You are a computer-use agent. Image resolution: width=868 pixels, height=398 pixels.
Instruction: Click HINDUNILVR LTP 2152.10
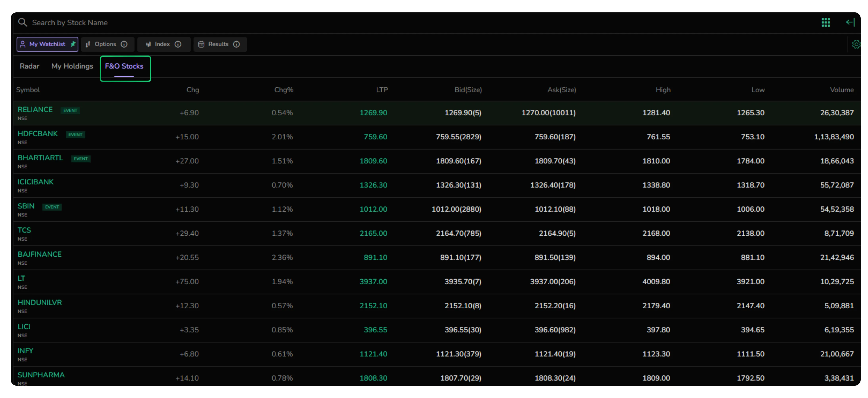coord(373,306)
